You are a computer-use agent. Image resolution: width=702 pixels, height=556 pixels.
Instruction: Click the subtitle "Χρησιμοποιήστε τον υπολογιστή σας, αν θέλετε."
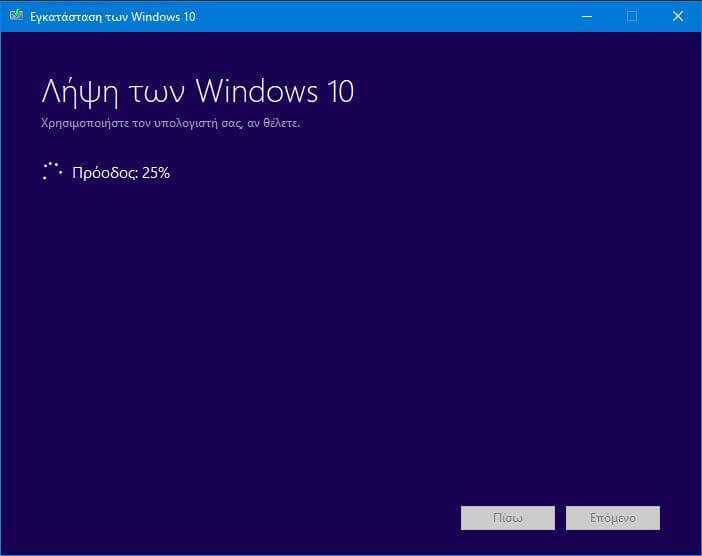[170, 123]
